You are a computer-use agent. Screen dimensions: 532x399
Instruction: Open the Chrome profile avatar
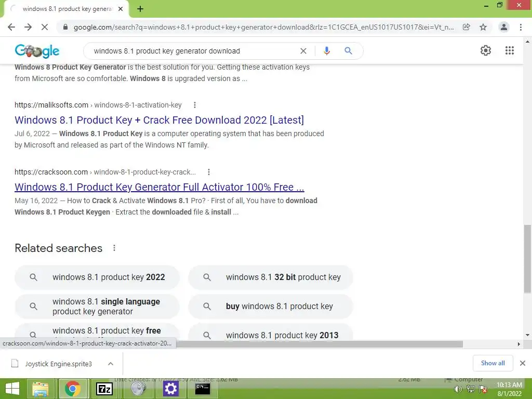pyautogui.click(x=504, y=27)
